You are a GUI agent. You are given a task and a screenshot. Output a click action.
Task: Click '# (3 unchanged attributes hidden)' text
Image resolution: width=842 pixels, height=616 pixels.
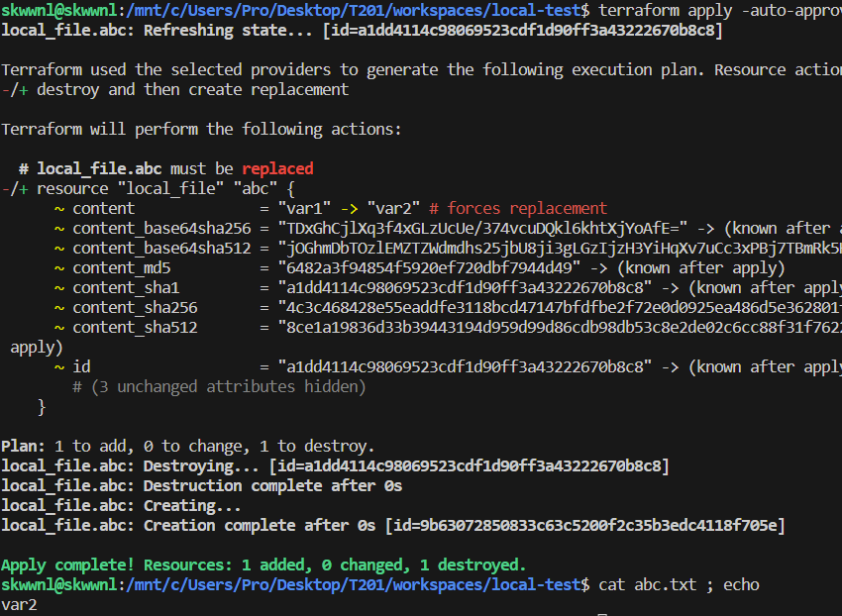[x=219, y=387]
